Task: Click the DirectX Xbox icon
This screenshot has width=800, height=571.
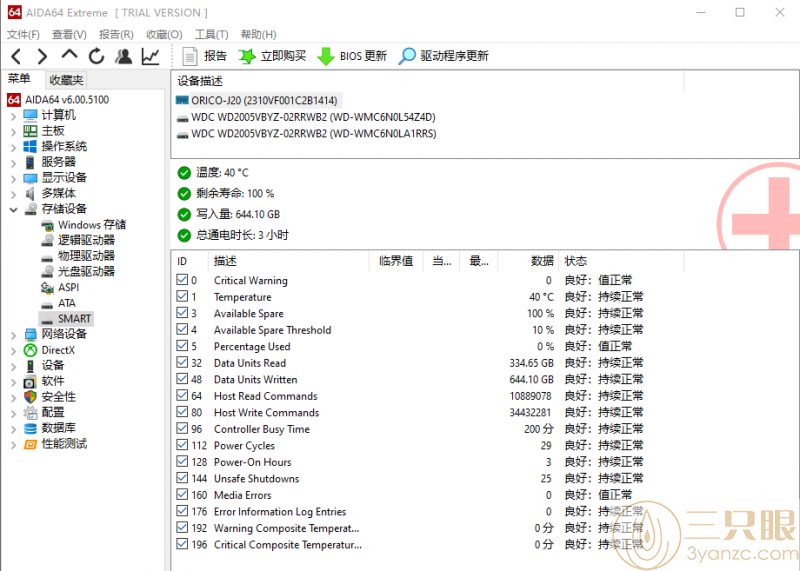Action: pos(30,350)
